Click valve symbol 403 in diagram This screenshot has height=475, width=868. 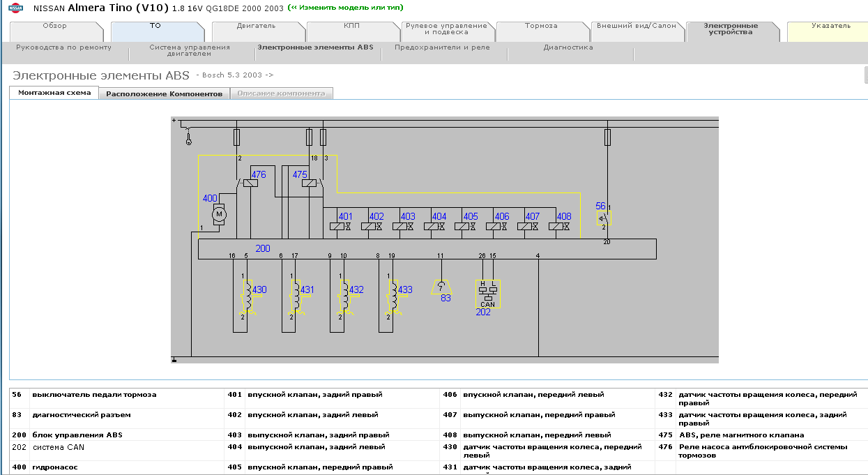click(x=404, y=226)
